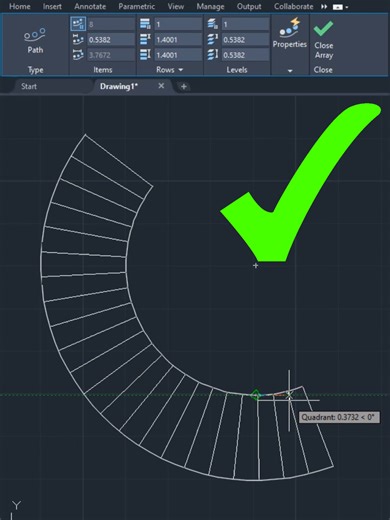This screenshot has height=520, width=390.
Task: Edit the level spacing field 0.5382
Action: coord(246,40)
